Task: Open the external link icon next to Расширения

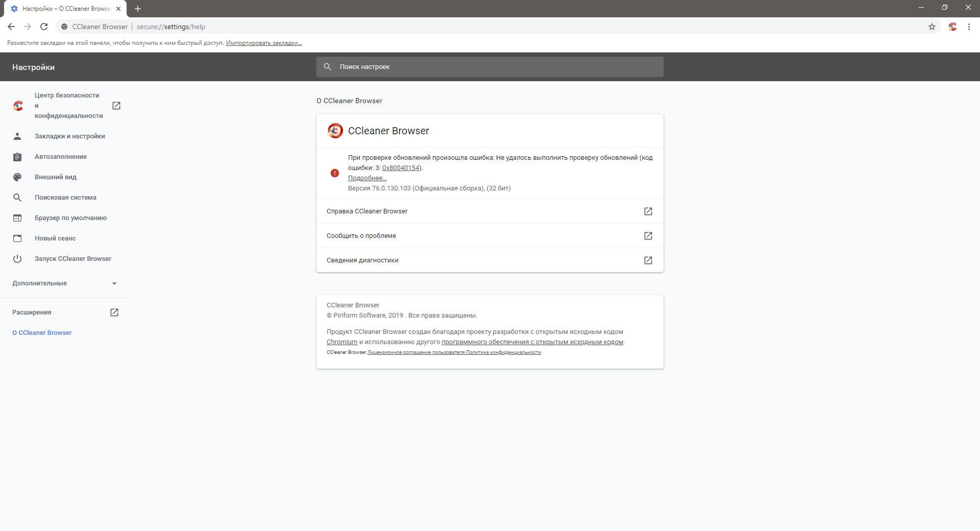Action: coord(114,312)
